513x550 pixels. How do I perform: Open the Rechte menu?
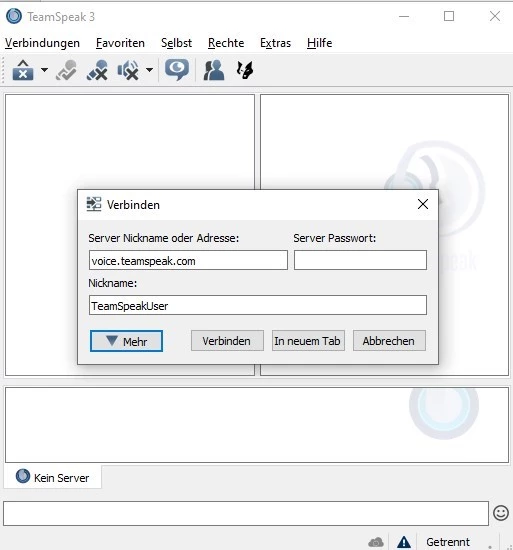[226, 43]
